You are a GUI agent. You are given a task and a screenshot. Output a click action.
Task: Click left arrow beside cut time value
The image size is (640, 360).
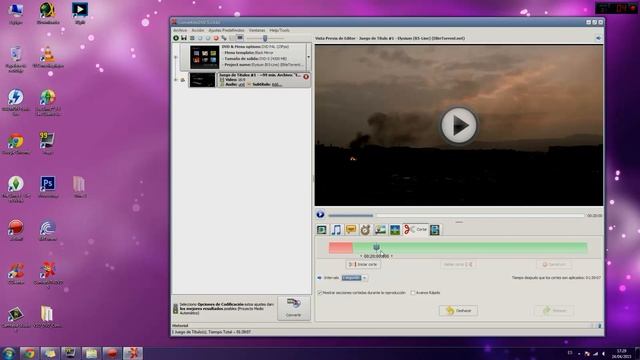361,256
